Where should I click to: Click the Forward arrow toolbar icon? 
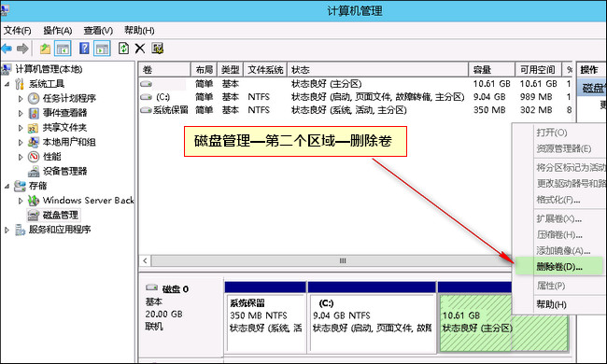tap(22, 49)
